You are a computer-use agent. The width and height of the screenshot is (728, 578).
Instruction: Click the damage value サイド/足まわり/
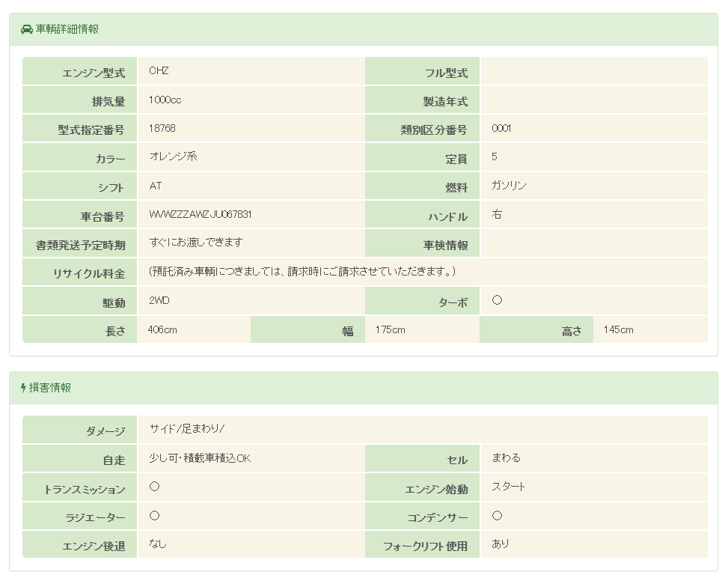coord(186,429)
